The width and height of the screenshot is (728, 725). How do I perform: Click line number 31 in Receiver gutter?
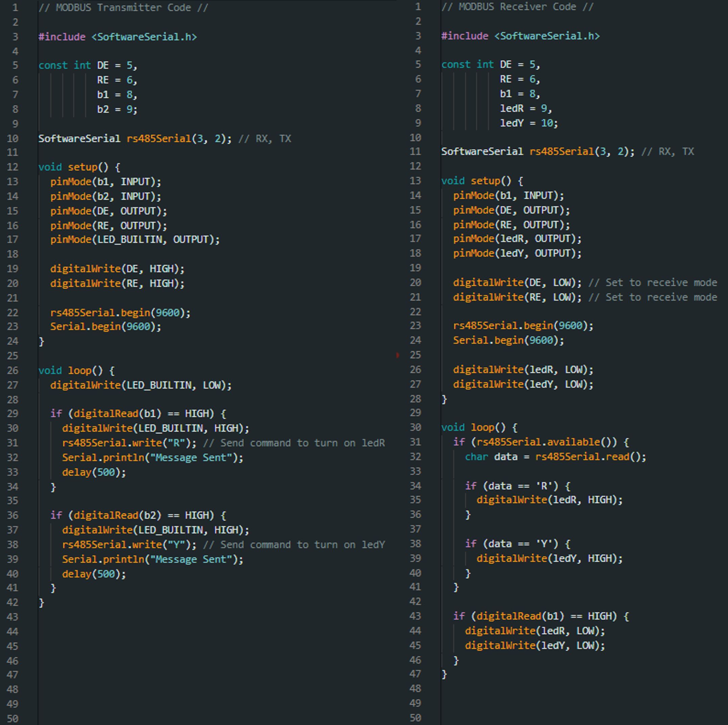coord(415,442)
